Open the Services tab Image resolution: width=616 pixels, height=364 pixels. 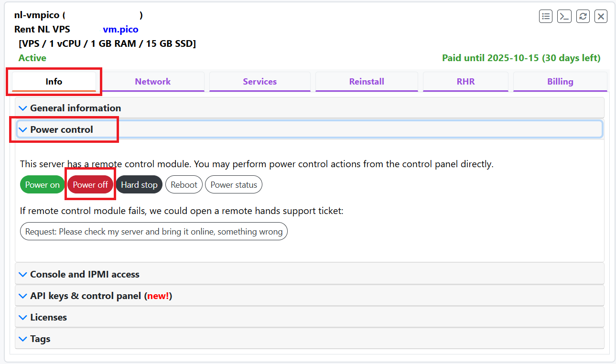(259, 82)
